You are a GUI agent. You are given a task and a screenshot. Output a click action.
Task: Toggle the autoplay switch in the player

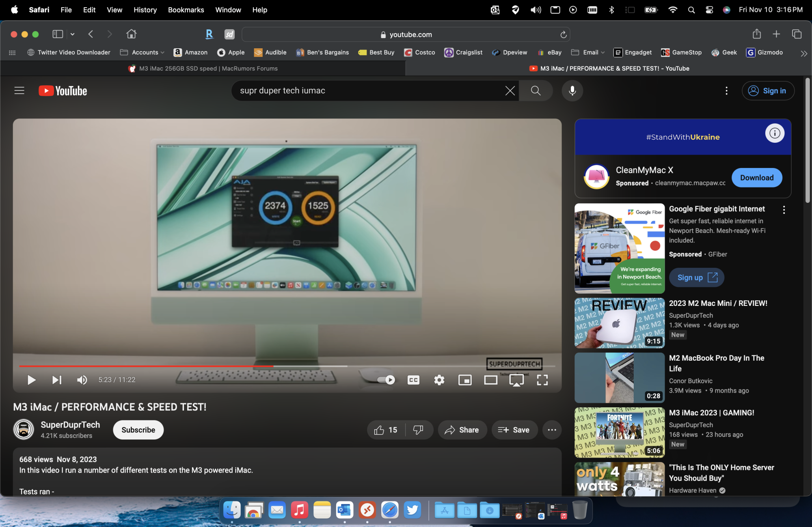386,380
